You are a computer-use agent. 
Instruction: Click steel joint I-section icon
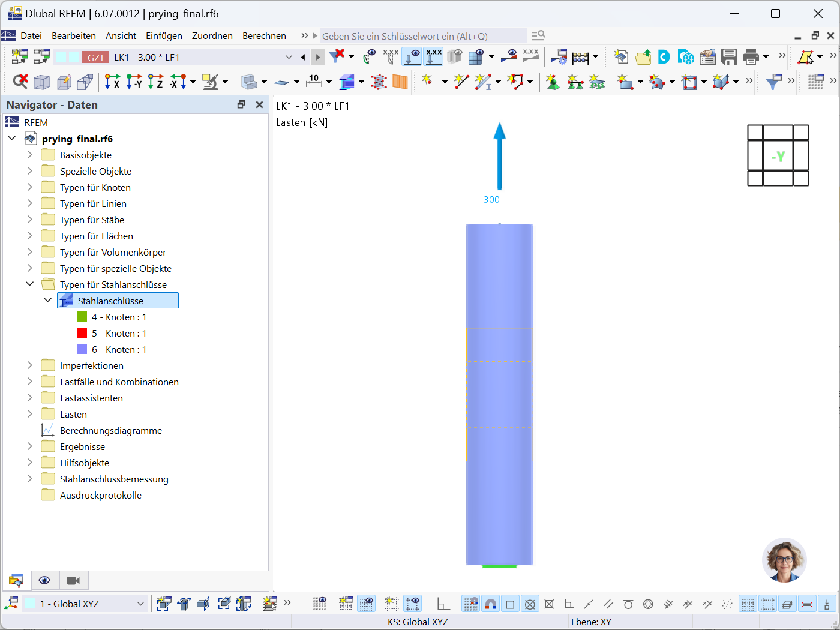[347, 82]
